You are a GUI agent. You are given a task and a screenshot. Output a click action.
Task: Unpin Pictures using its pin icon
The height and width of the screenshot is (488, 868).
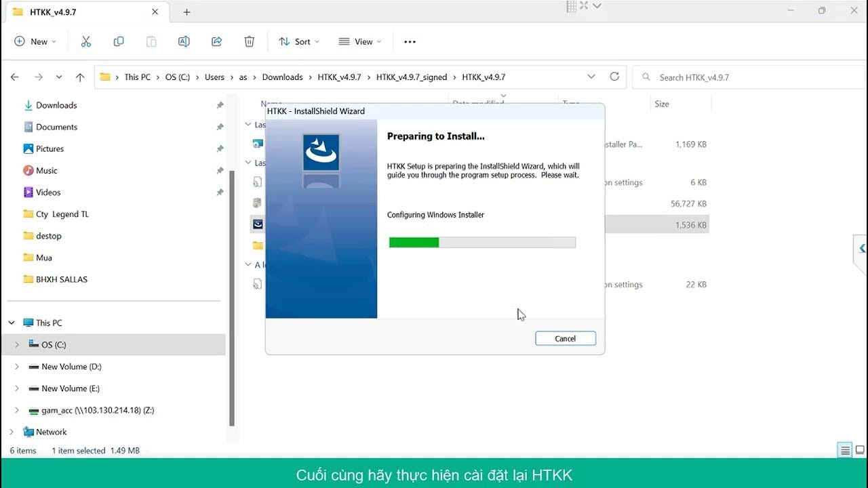pyautogui.click(x=220, y=148)
